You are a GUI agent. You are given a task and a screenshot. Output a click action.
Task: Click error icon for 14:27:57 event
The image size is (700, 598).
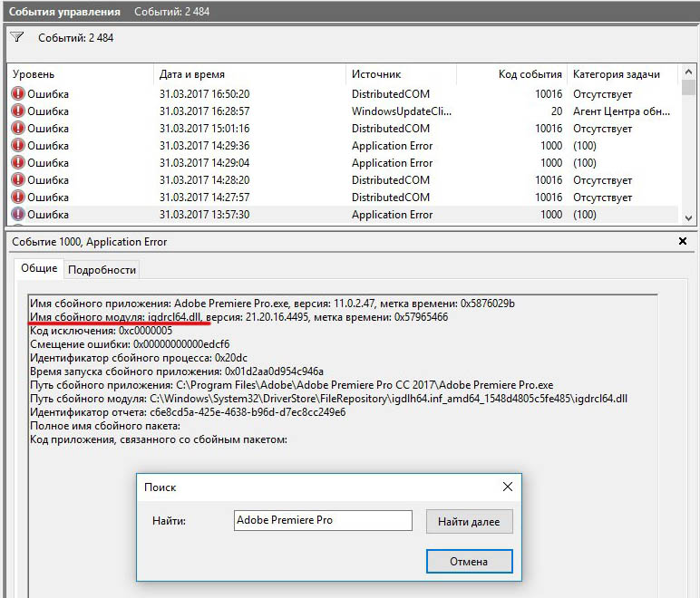(18, 197)
